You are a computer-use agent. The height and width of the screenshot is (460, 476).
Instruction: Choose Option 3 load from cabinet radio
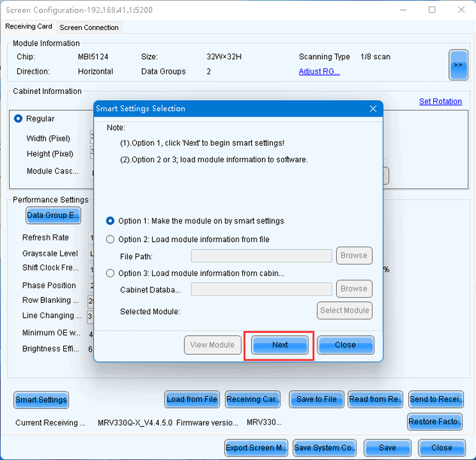111,273
